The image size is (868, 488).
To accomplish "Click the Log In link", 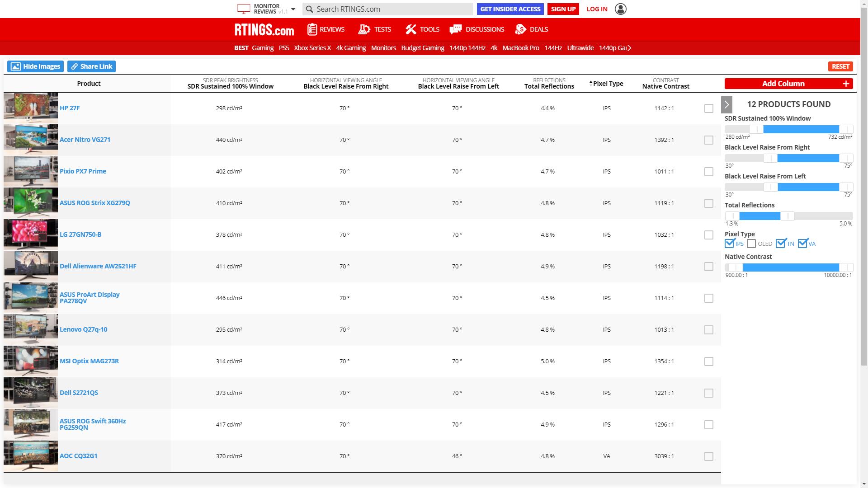I will tap(597, 9).
